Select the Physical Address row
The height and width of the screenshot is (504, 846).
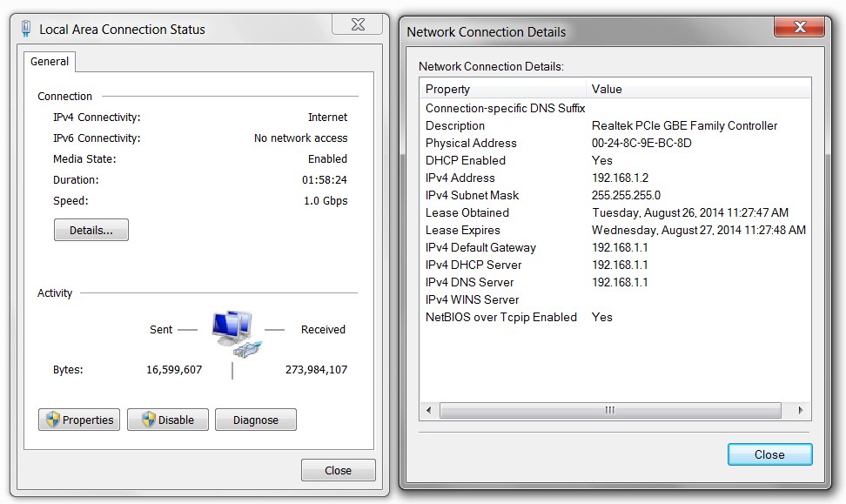click(x=615, y=143)
